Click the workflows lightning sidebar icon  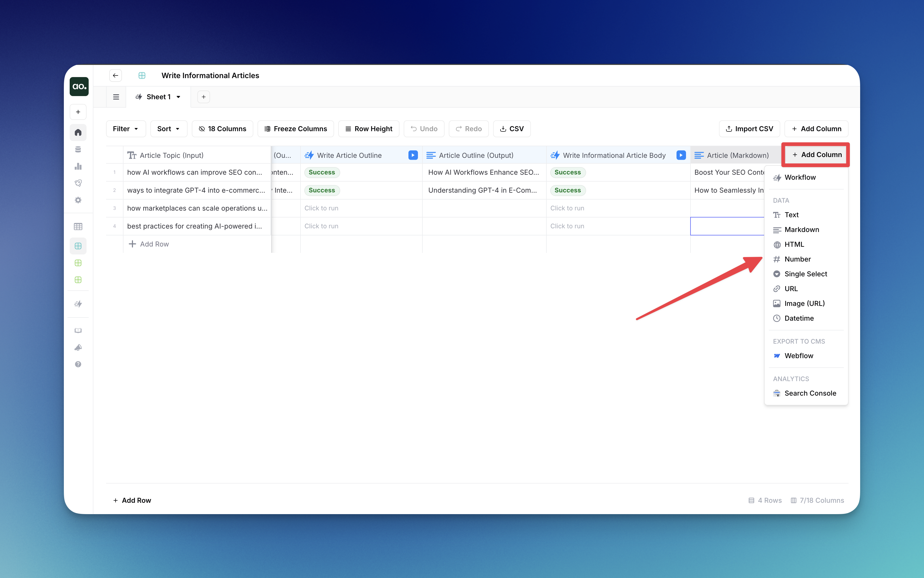pyautogui.click(x=78, y=304)
